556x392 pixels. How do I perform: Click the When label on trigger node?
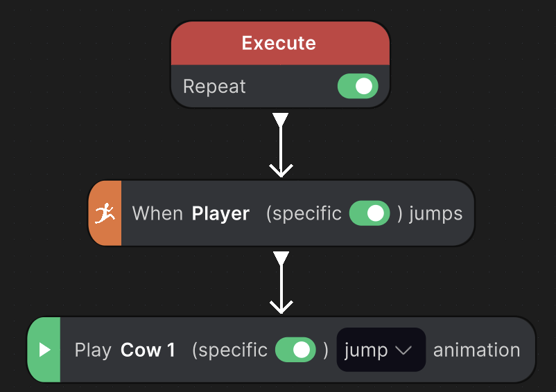coord(157,213)
